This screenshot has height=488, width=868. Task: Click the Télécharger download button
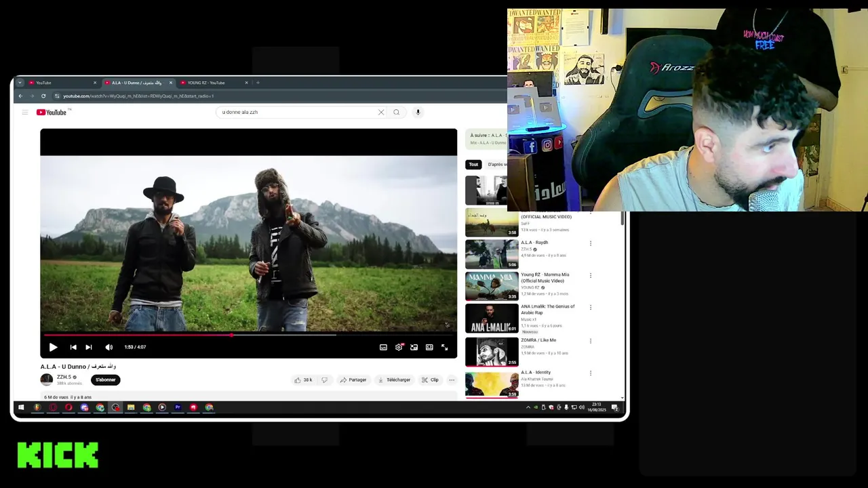(394, 380)
